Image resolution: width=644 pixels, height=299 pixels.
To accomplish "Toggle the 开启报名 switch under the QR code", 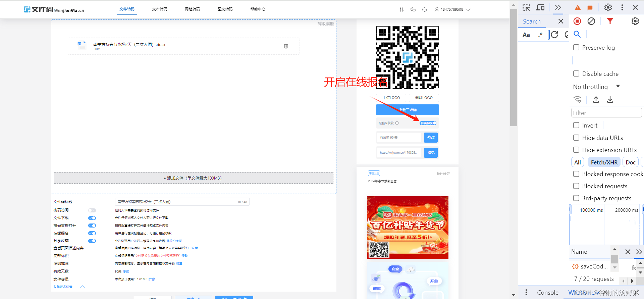I will [428, 123].
